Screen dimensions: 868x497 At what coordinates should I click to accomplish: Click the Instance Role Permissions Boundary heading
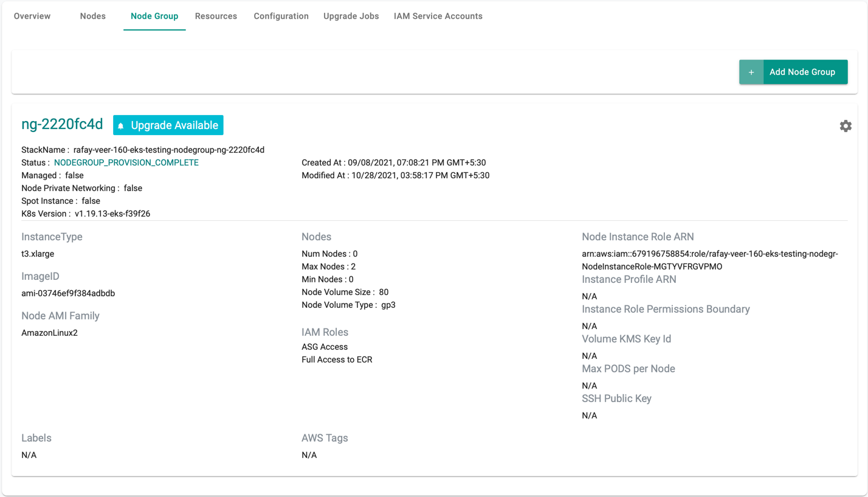pos(666,309)
